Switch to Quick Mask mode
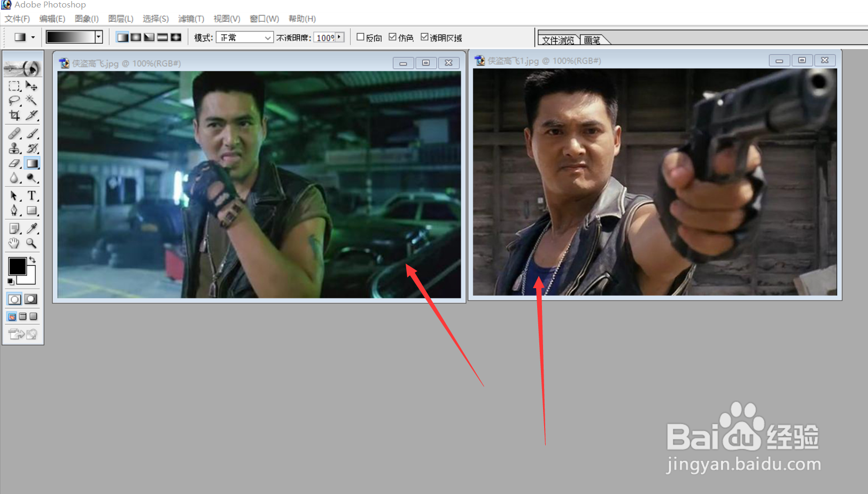The height and width of the screenshot is (494, 868). (31, 299)
